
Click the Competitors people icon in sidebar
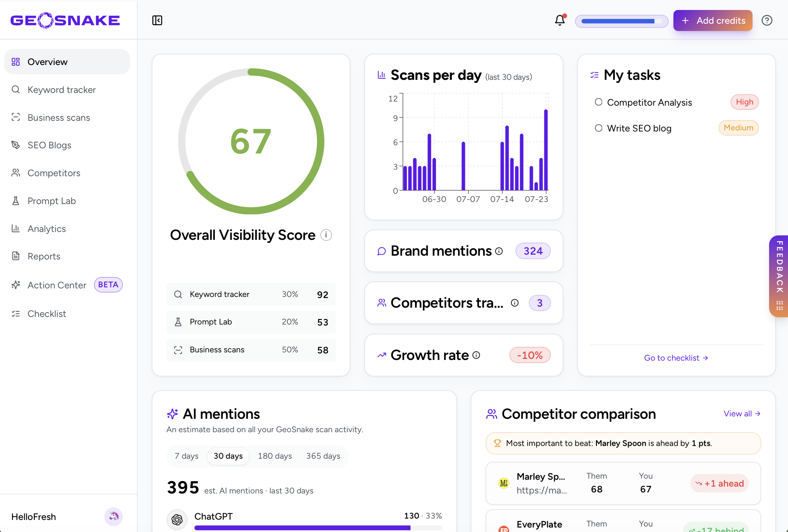[x=16, y=173]
